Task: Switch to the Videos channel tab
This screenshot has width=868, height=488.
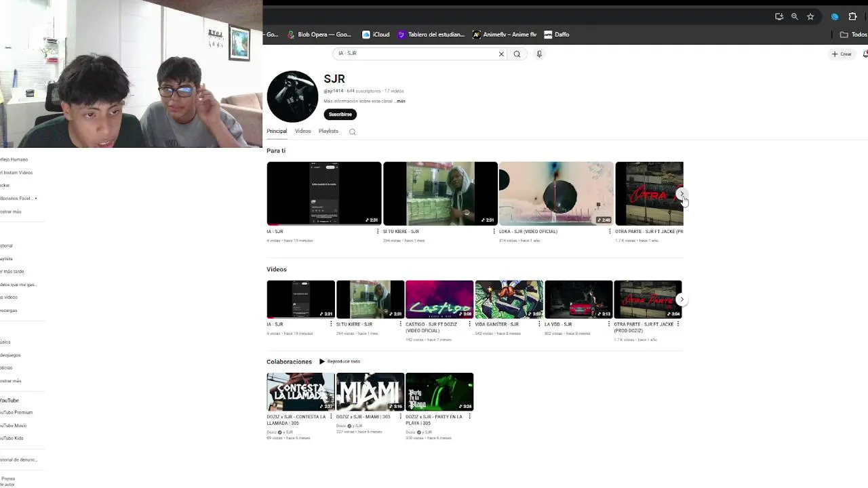Action: coord(303,131)
